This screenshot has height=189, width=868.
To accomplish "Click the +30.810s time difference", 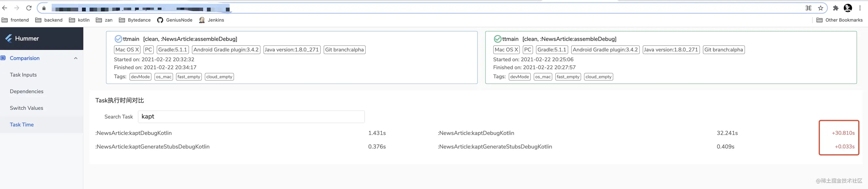I will 843,133.
